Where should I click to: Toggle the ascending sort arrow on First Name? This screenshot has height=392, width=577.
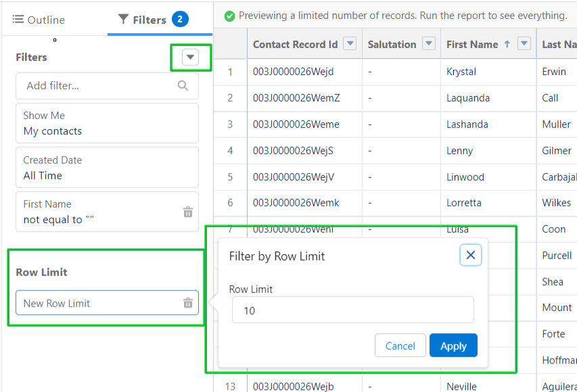506,44
